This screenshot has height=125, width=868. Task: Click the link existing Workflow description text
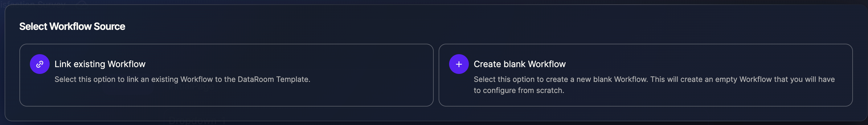[x=182, y=79]
